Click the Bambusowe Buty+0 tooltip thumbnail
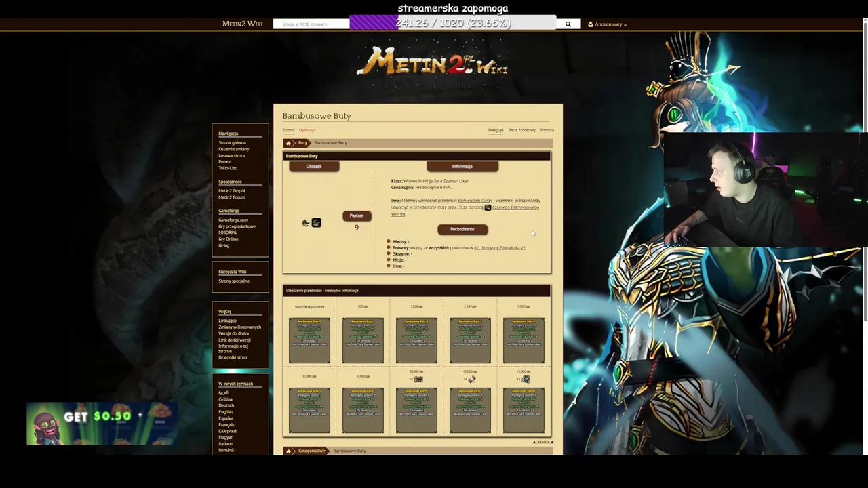Screen dimensions: 868x488 [x=309, y=340]
